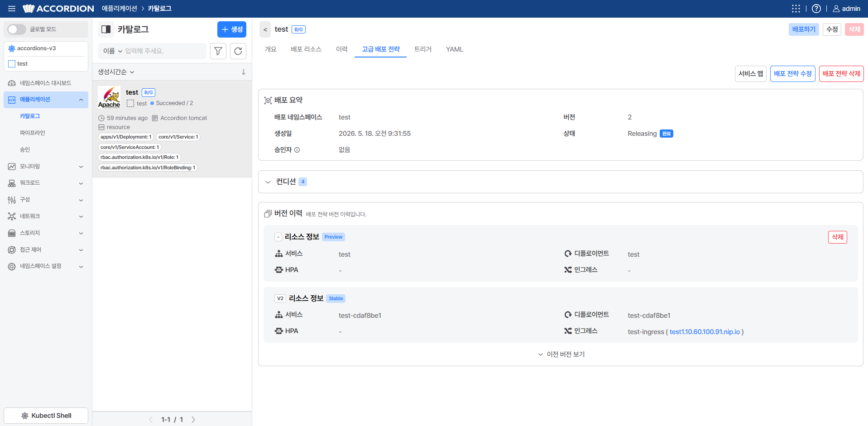Show previous versions with 이전 버전 보기
The image size is (868, 426).
(561, 354)
